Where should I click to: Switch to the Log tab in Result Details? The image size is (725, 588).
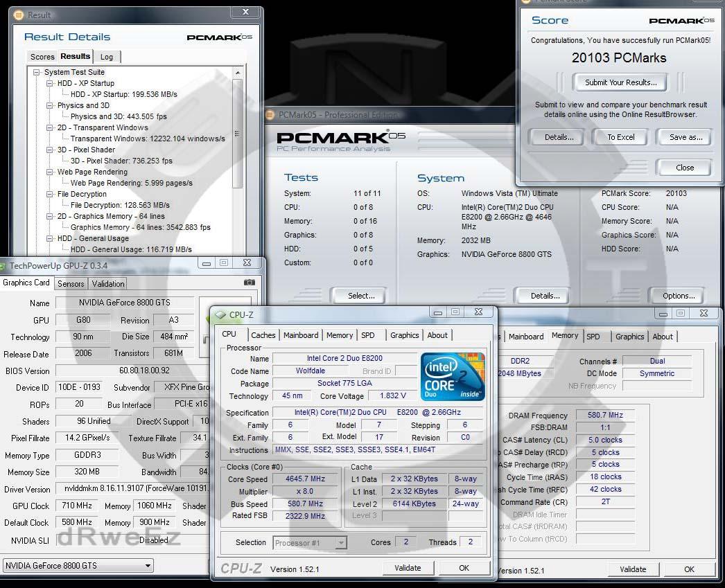pos(107,57)
